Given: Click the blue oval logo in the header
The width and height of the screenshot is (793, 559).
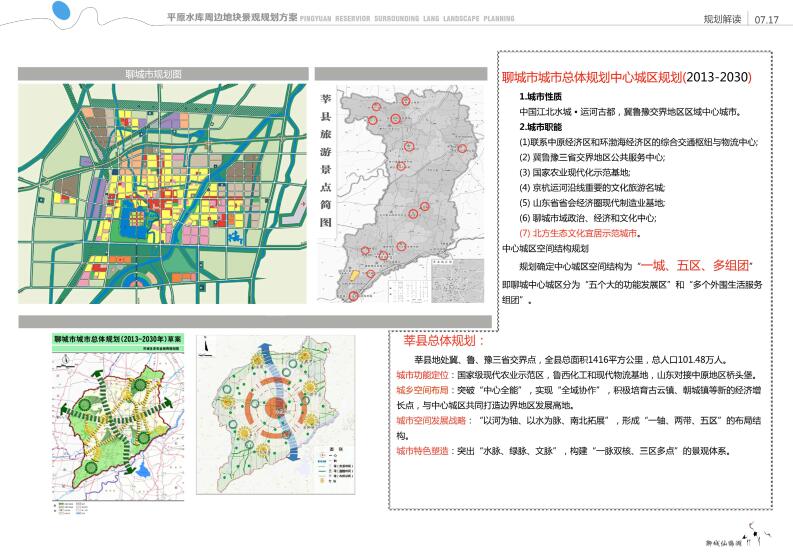Looking at the screenshot, I should pyautogui.click(x=61, y=11).
